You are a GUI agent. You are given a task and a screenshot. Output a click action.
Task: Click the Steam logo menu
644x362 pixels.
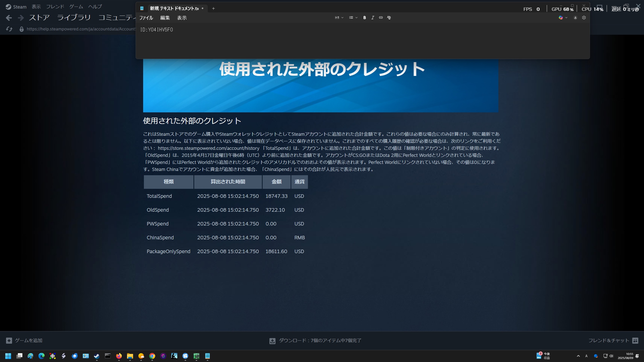tap(8, 7)
